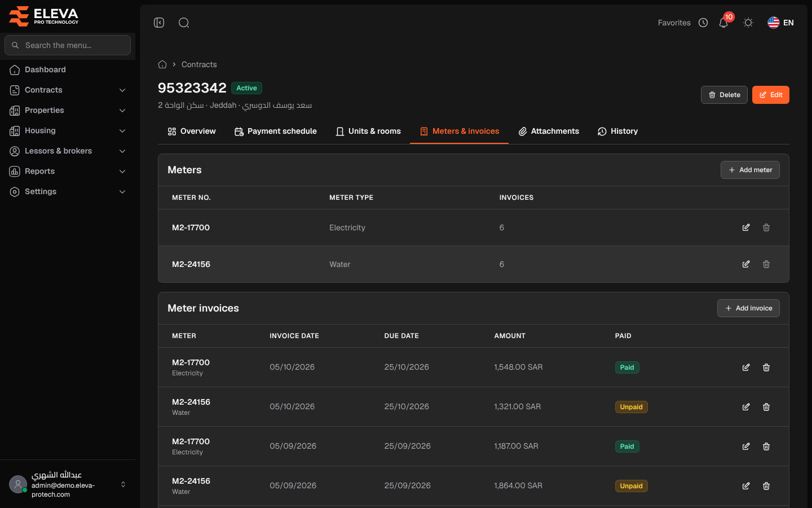
Task: Delete the 1,321.00 SAR invoice
Action: [x=766, y=407]
